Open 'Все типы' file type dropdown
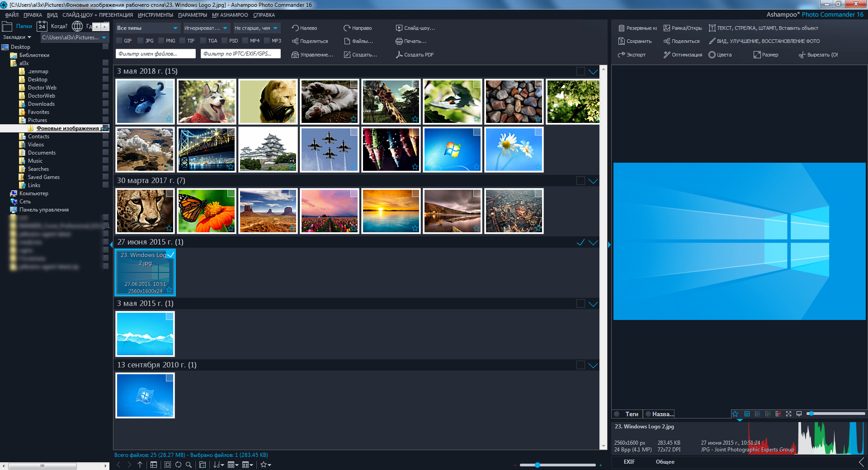868x470 pixels. pyautogui.click(x=148, y=28)
